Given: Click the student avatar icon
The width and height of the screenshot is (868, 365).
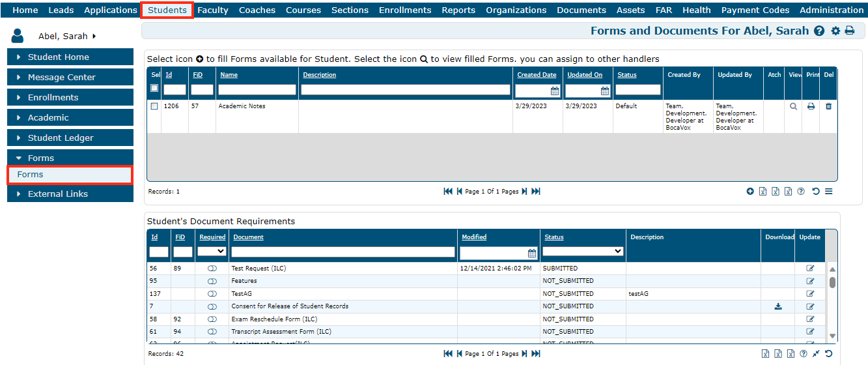Looking at the screenshot, I should coord(18,36).
